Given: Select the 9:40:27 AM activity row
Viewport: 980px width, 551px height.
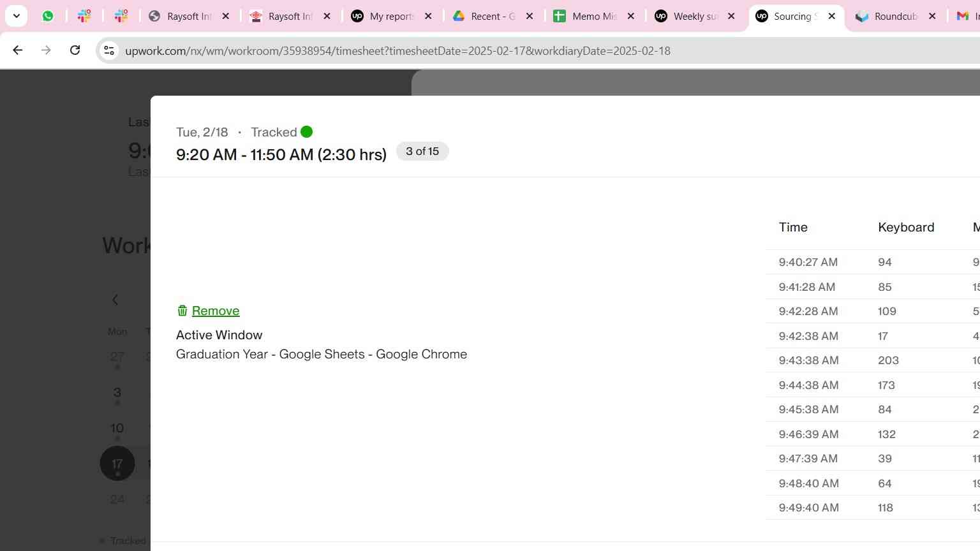Looking at the screenshot, I should click(873, 262).
